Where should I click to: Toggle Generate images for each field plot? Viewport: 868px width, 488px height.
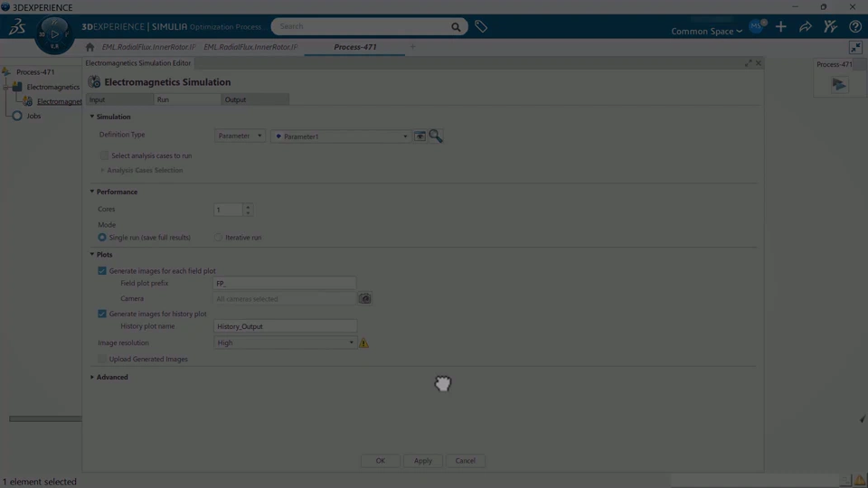[x=102, y=271]
